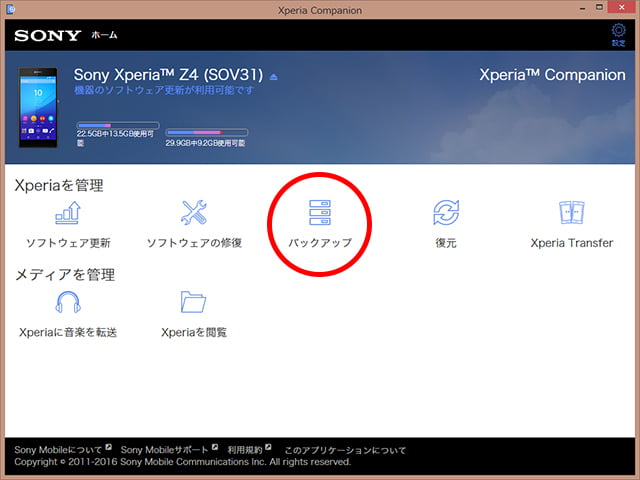Open the Sony Mobileサポート link
Screen dimensions: 640x480
tap(164, 450)
